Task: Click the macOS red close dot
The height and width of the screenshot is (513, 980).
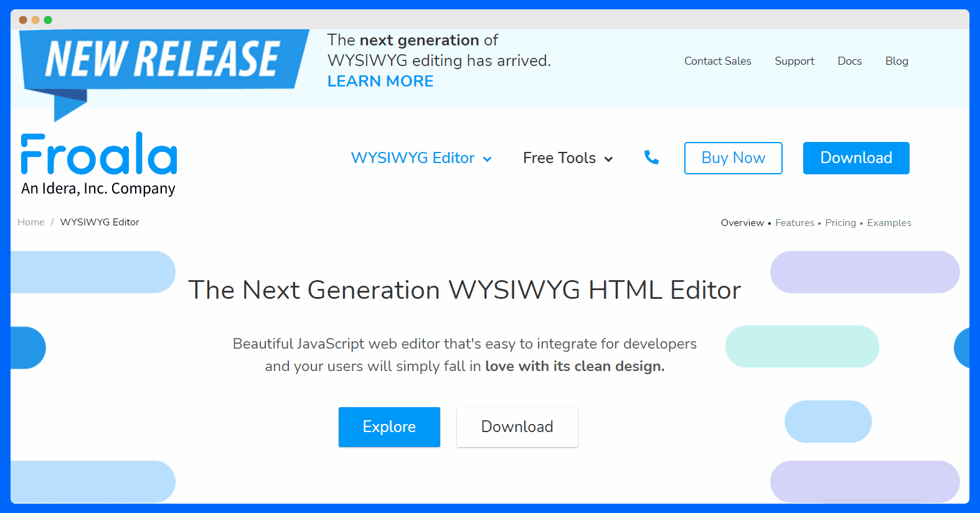Action: pyautogui.click(x=23, y=20)
